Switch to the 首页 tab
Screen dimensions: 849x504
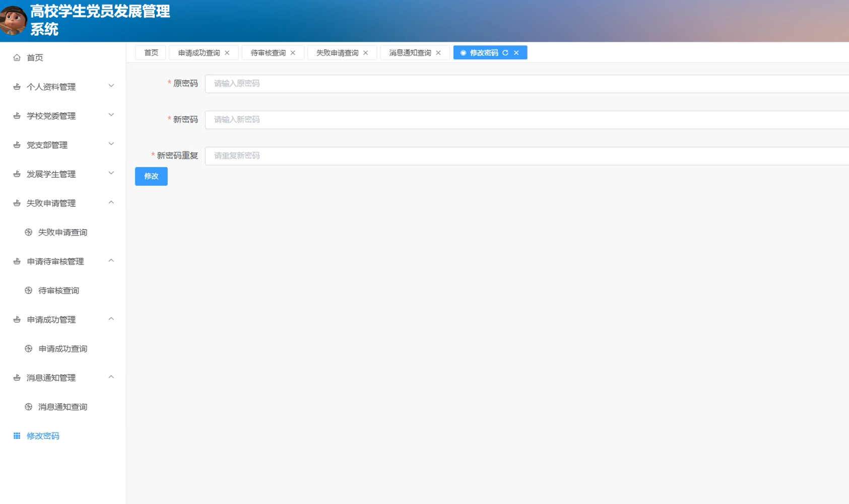[x=150, y=52]
